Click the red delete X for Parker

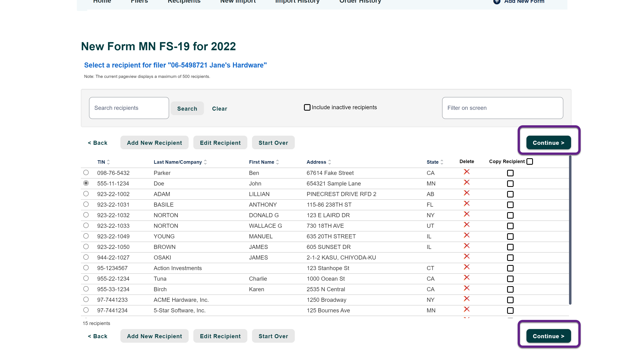click(x=466, y=172)
